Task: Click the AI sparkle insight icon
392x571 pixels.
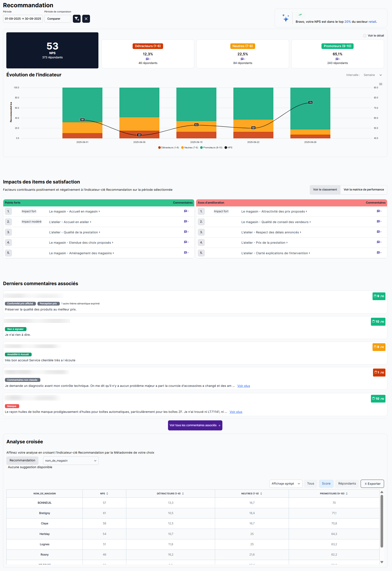Action: tap(285, 18)
